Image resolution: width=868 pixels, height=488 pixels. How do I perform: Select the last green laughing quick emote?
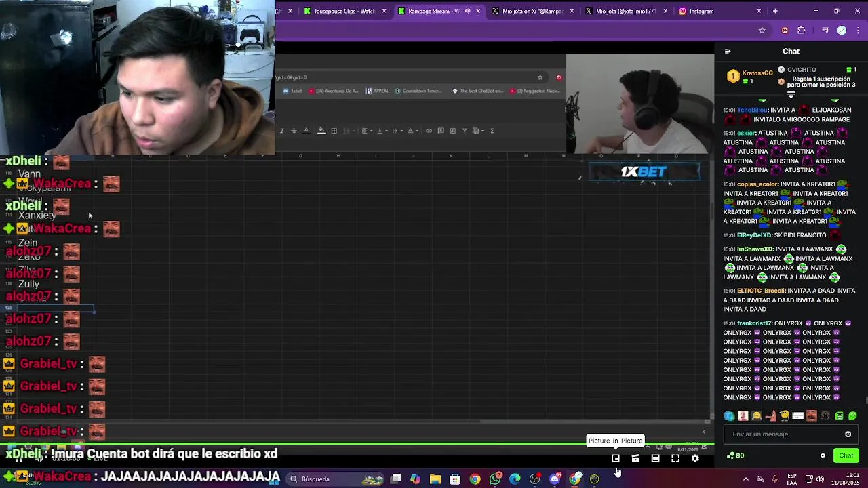pos(852,416)
